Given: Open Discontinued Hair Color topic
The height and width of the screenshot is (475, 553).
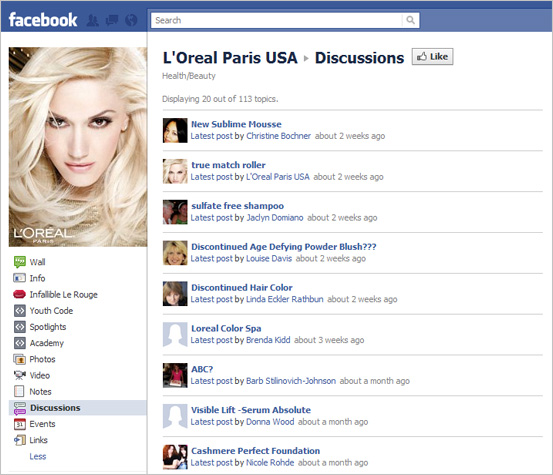Looking at the screenshot, I should 242,287.
